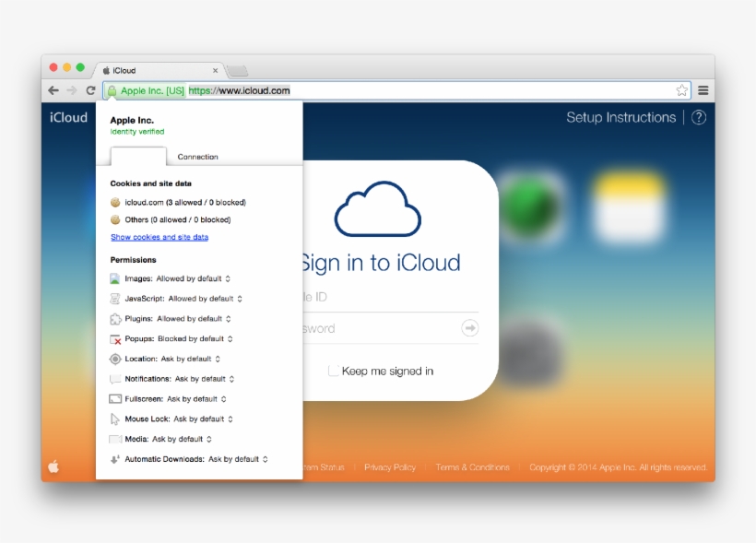Click the bookmark star icon

pyautogui.click(x=681, y=89)
